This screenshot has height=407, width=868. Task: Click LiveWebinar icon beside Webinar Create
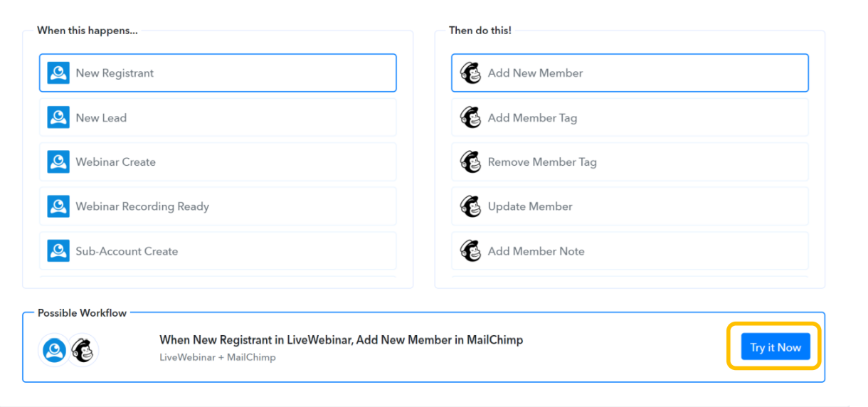pyautogui.click(x=58, y=162)
